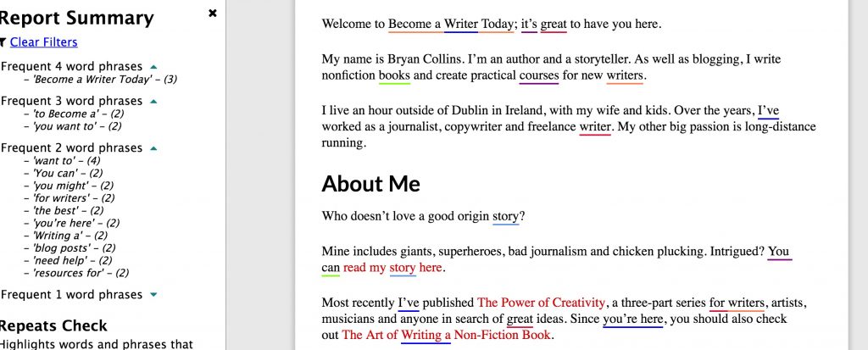Screen dimensions: 868x350
Task: Select 'resources for' phrase entry
Action: (x=75, y=273)
